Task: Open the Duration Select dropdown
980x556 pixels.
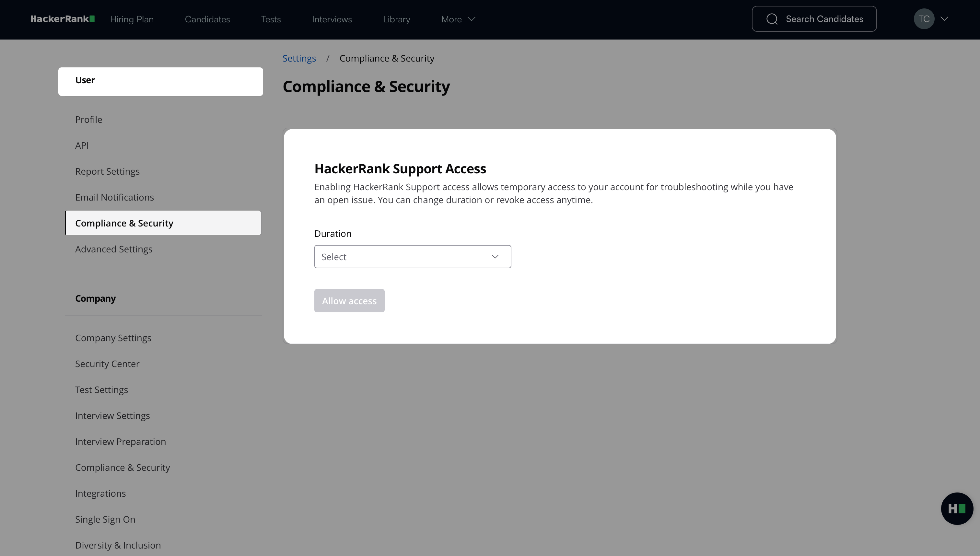Action: click(x=413, y=257)
